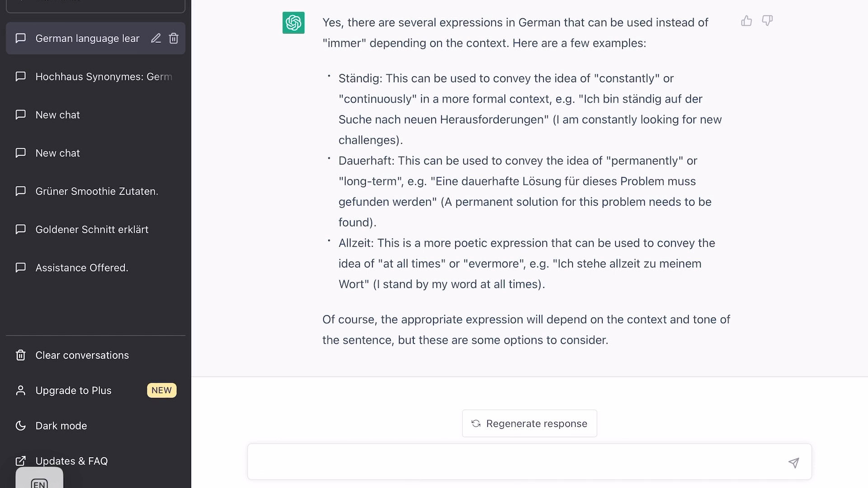Screen dimensions: 868x488
Task: Click Regenerate response
Action: pos(529,423)
